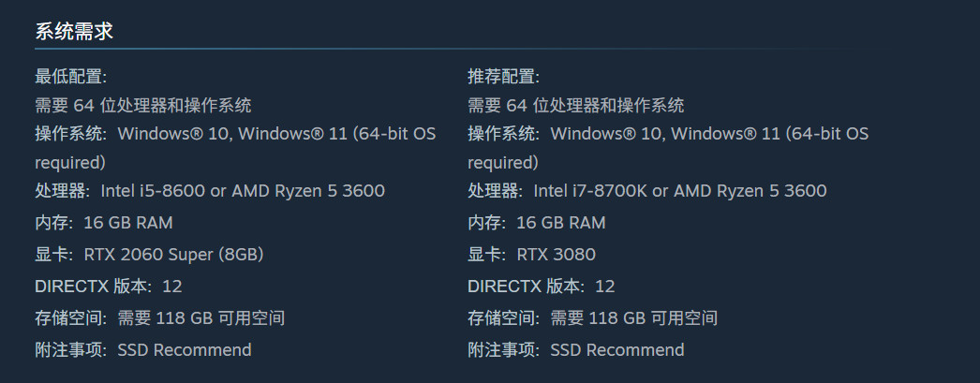Click 16 GB RAM under 最低配置
The image size is (980, 383).
(x=127, y=223)
